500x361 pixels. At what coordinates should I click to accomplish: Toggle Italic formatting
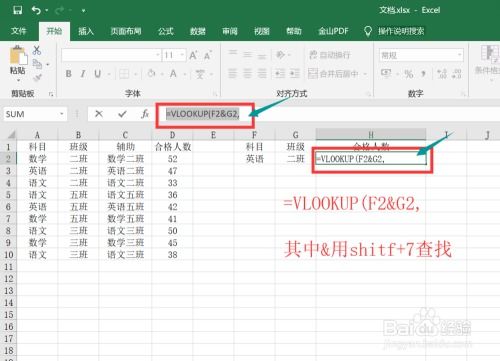(83, 74)
